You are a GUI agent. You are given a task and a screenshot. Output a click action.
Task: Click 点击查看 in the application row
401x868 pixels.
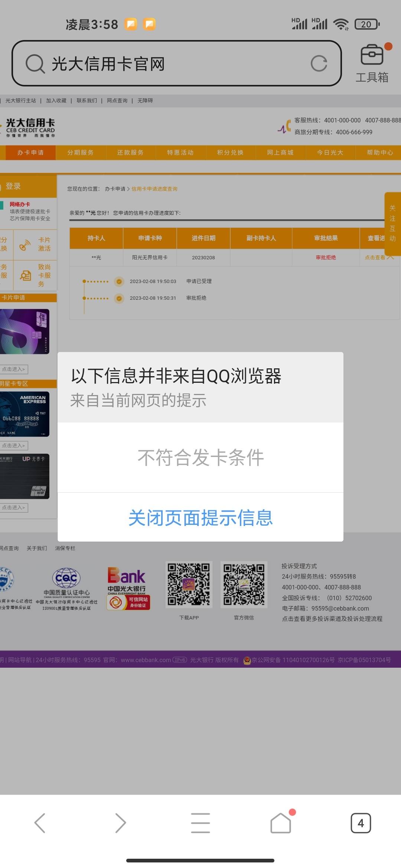(x=375, y=257)
